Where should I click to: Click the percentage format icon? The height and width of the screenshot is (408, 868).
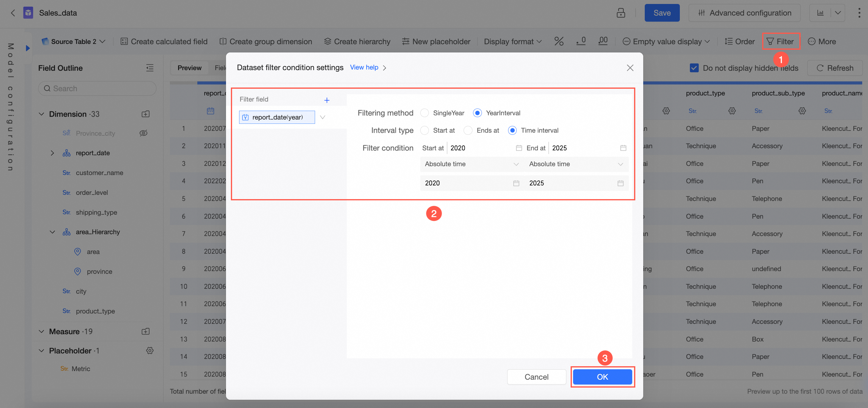coord(559,41)
